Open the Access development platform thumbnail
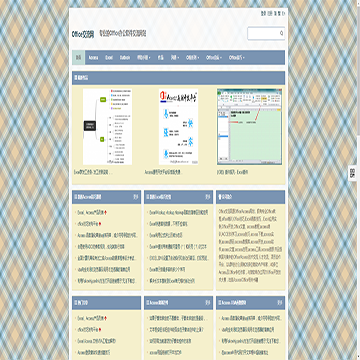The height and width of the screenshot is (360, 360). coord(179,127)
